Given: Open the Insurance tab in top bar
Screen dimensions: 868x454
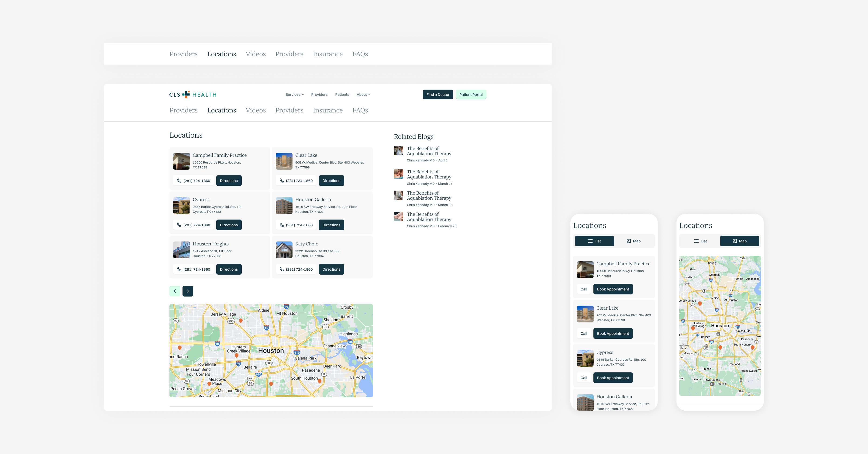Looking at the screenshot, I should (x=327, y=54).
